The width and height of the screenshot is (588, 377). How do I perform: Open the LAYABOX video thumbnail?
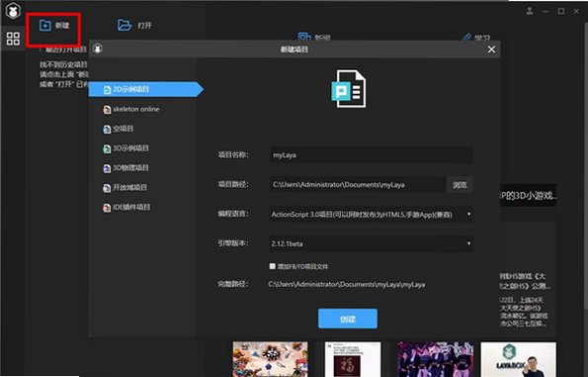tap(519, 359)
